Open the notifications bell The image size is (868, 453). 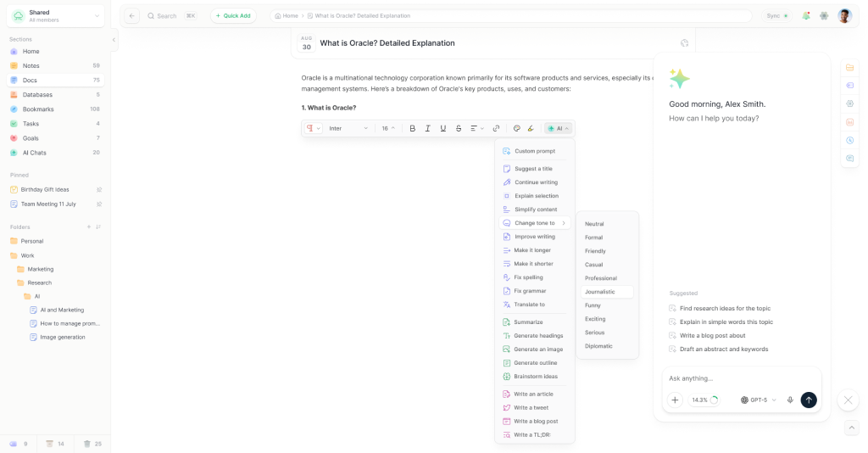click(806, 16)
